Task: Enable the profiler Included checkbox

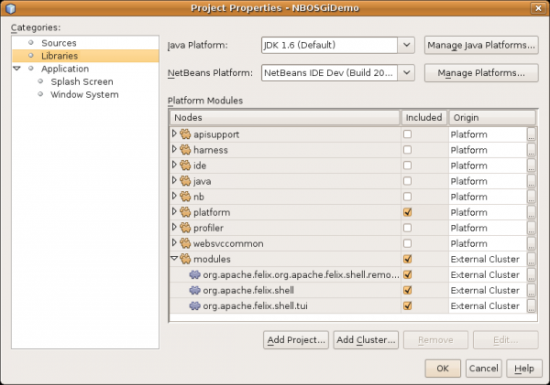Action: pos(407,228)
